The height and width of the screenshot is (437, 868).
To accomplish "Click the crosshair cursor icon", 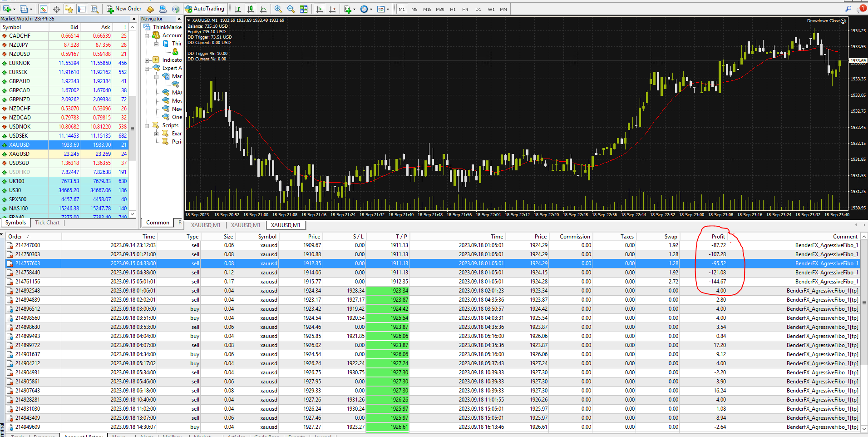I will 56,9.
